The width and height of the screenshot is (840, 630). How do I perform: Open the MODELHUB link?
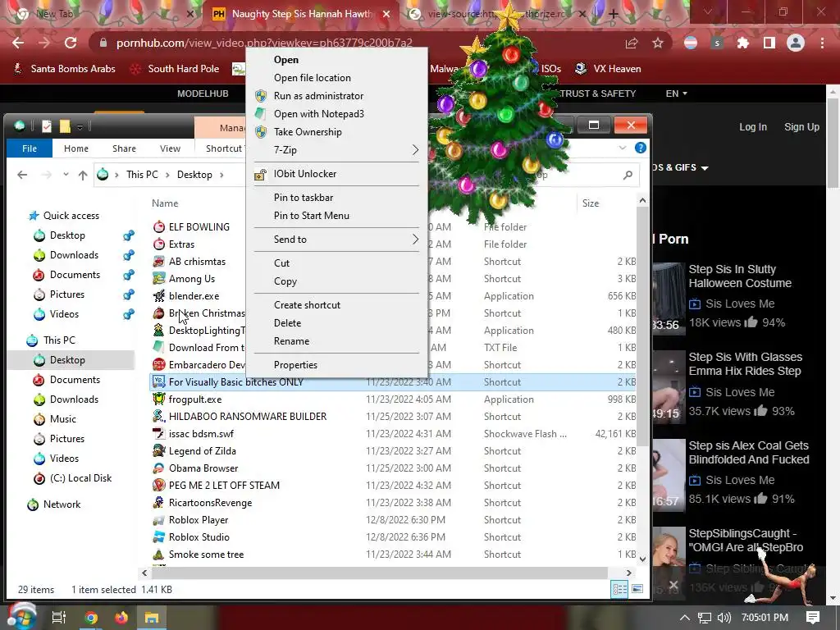[203, 94]
